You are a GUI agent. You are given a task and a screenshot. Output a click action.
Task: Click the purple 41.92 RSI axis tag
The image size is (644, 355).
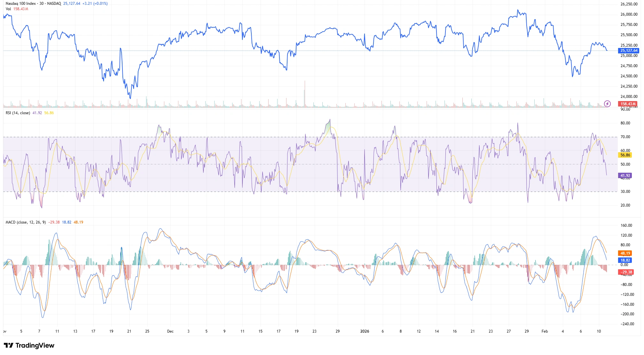click(x=625, y=176)
